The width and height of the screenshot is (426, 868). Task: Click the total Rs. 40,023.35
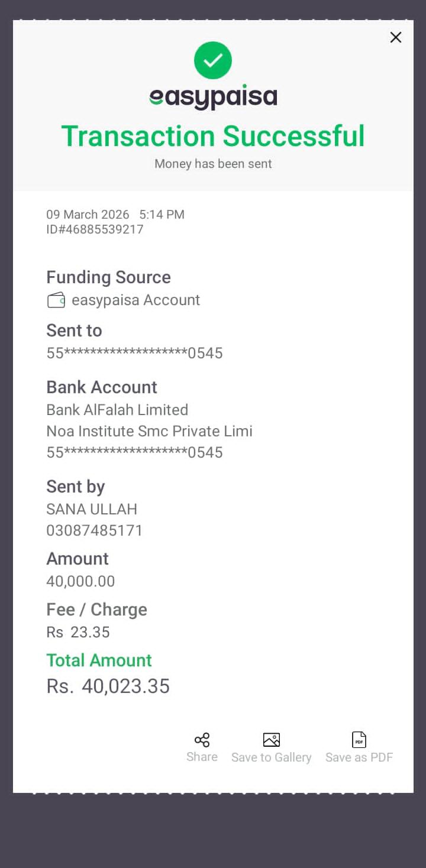pyautogui.click(x=108, y=686)
